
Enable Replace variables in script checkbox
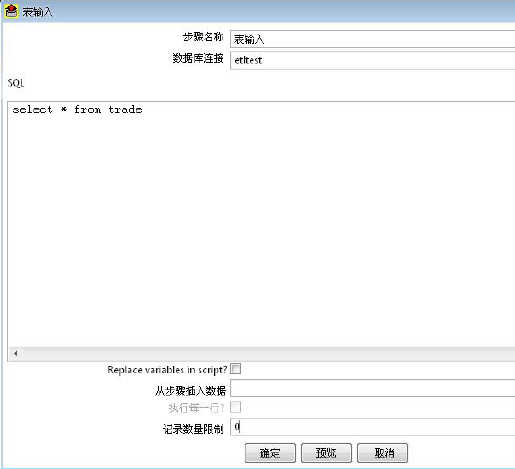(235, 369)
